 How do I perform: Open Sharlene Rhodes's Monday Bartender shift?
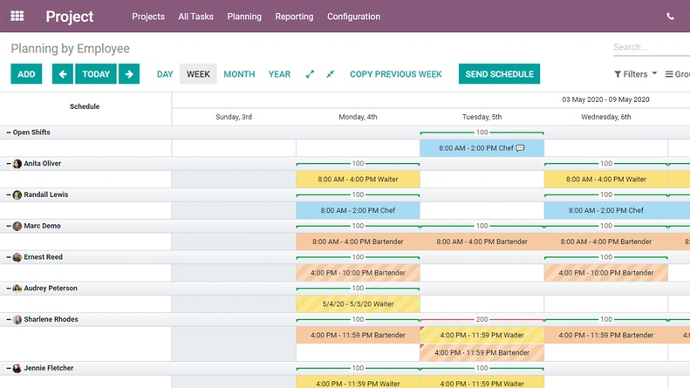point(358,335)
